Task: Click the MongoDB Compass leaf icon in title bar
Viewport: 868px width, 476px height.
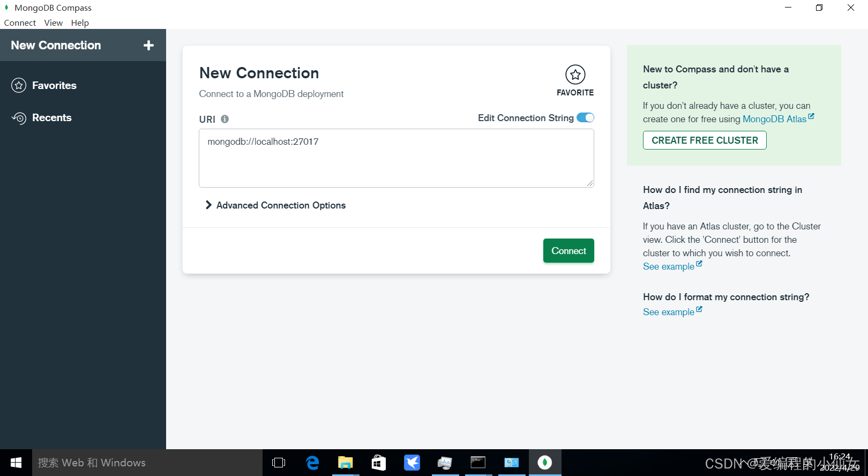Action: click(6, 8)
